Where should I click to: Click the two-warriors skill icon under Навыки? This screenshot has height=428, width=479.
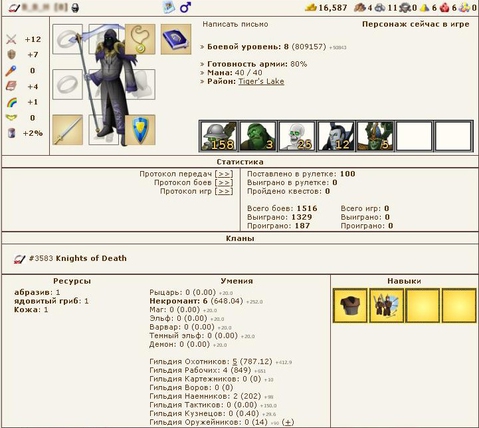click(386, 306)
